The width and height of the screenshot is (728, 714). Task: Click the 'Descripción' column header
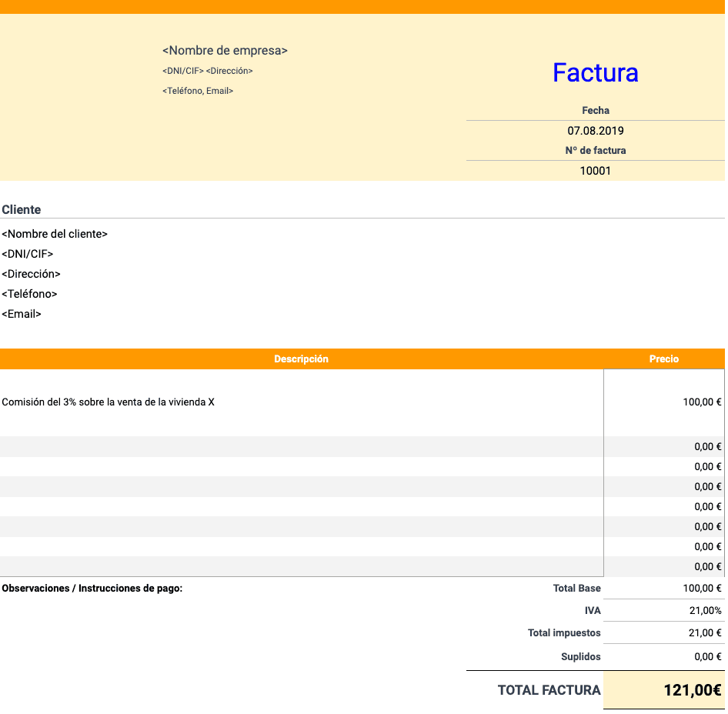302,359
